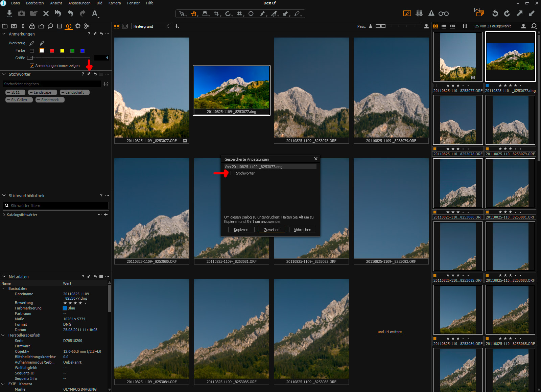Open the Anpassungen menu
541x392 pixels.
79,3
